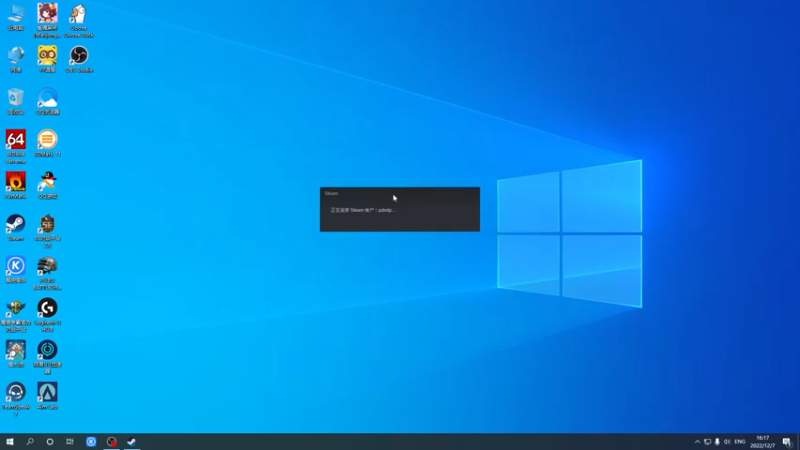Open the This PC desktop icon
The image size is (800, 450).
16,17
